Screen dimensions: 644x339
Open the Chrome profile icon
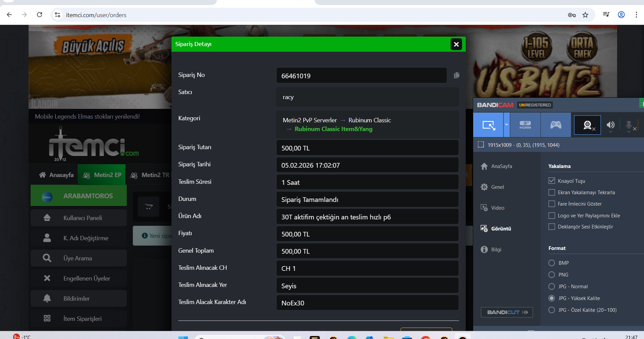621,14
